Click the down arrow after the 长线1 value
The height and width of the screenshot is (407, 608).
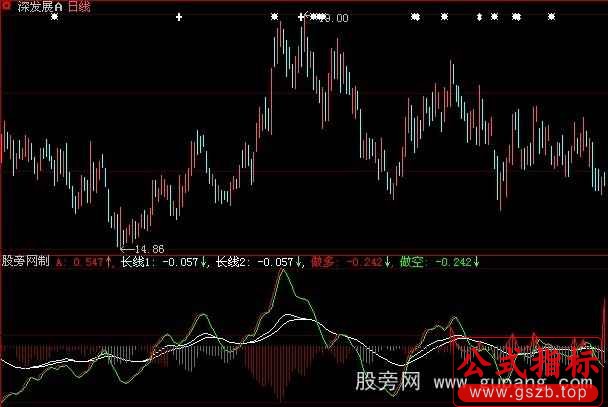click(x=203, y=263)
